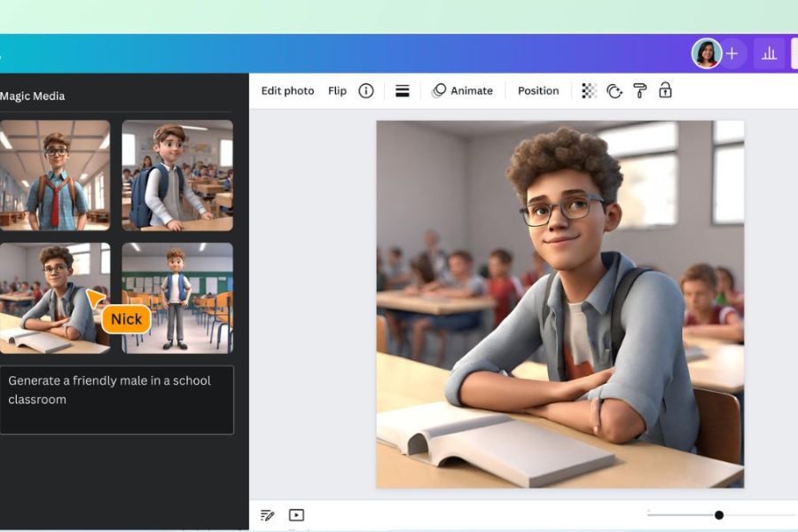Viewport: 798px width, 532px height.
Task: Click the rotate icon in the toolbar
Action: pos(615,90)
